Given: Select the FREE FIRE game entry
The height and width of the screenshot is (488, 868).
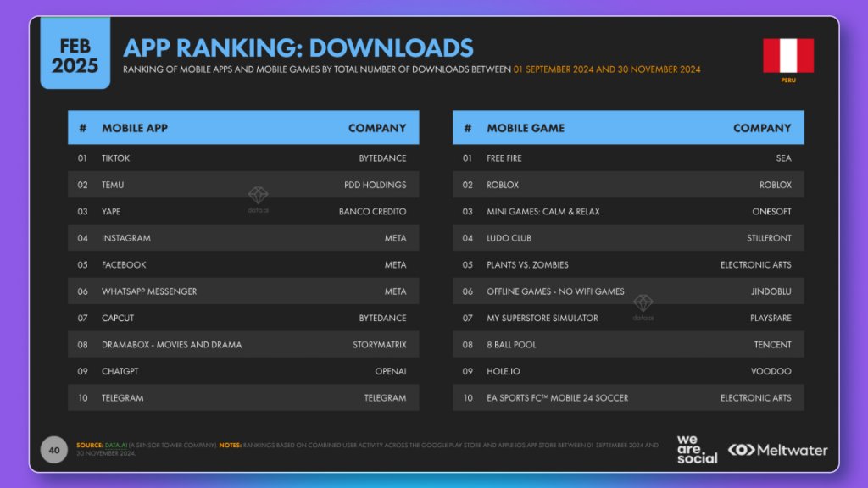Looking at the screenshot, I should [x=504, y=158].
